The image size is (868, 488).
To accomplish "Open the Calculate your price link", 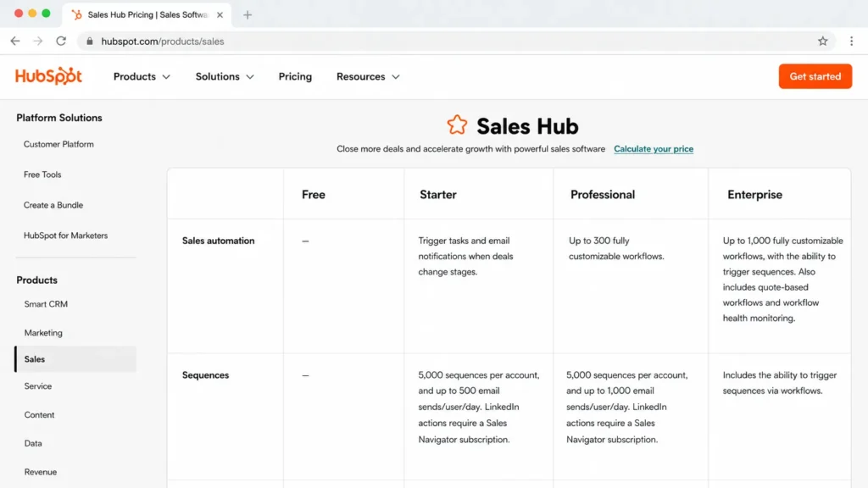I will pyautogui.click(x=654, y=149).
